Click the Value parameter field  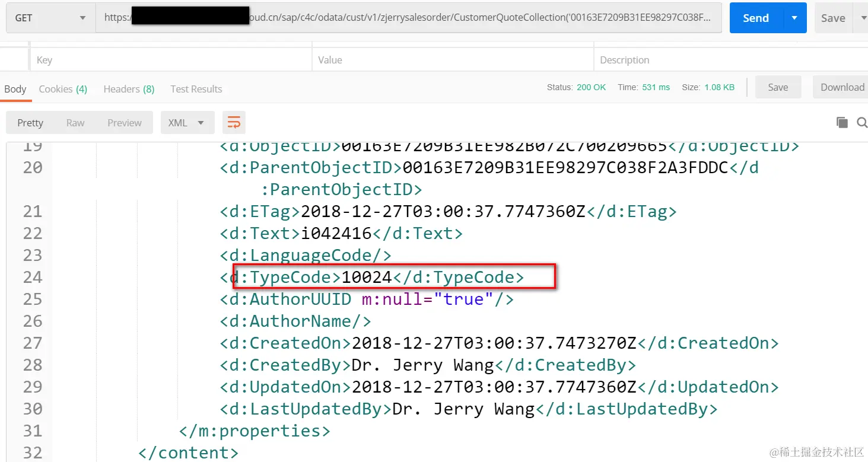[x=453, y=60]
